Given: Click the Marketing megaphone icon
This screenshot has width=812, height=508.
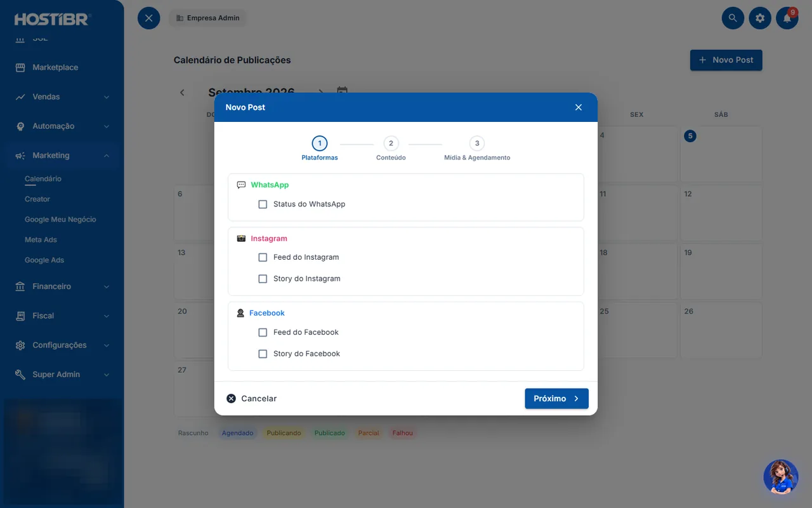Looking at the screenshot, I should (x=20, y=156).
